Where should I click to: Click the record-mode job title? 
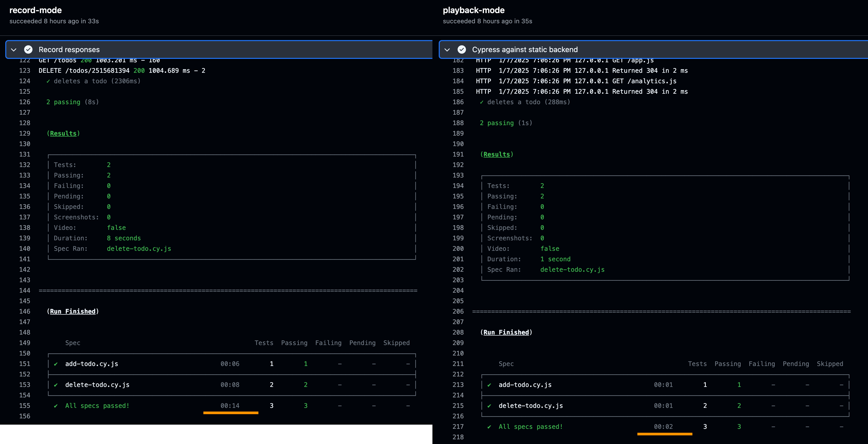tap(35, 10)
